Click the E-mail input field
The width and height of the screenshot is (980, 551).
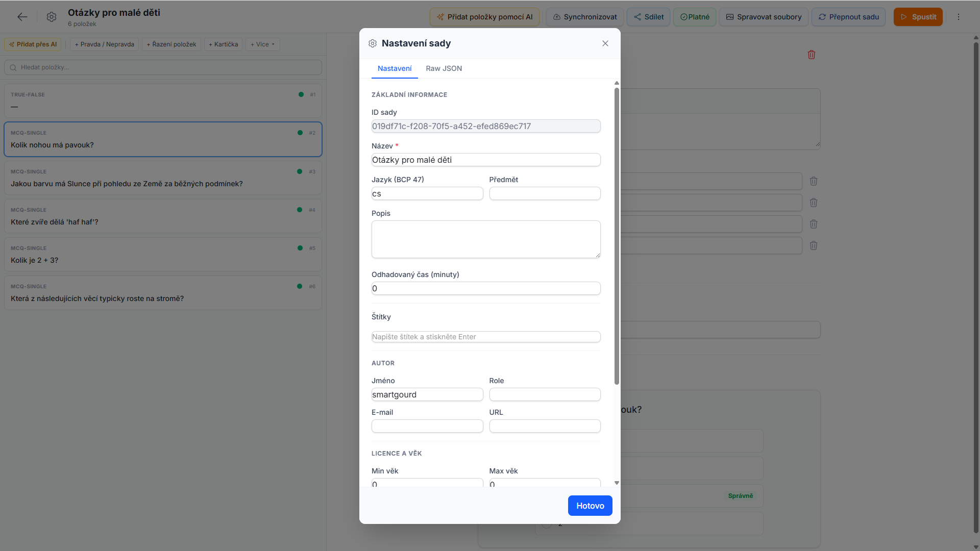(x=427, y=426)
